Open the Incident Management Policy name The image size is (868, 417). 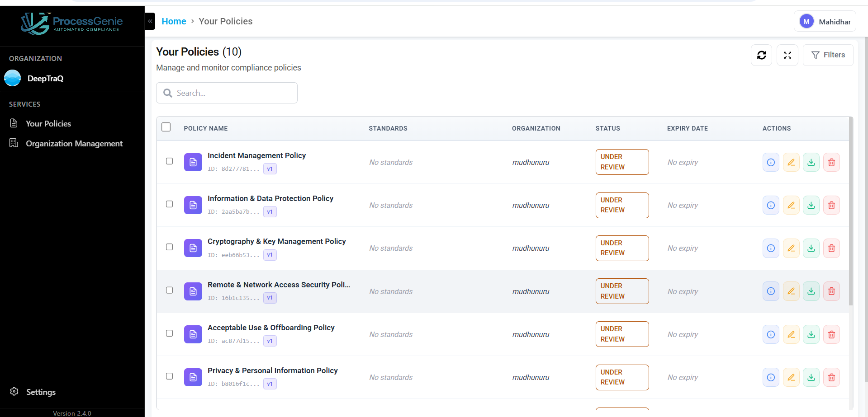tap(256, 155)
